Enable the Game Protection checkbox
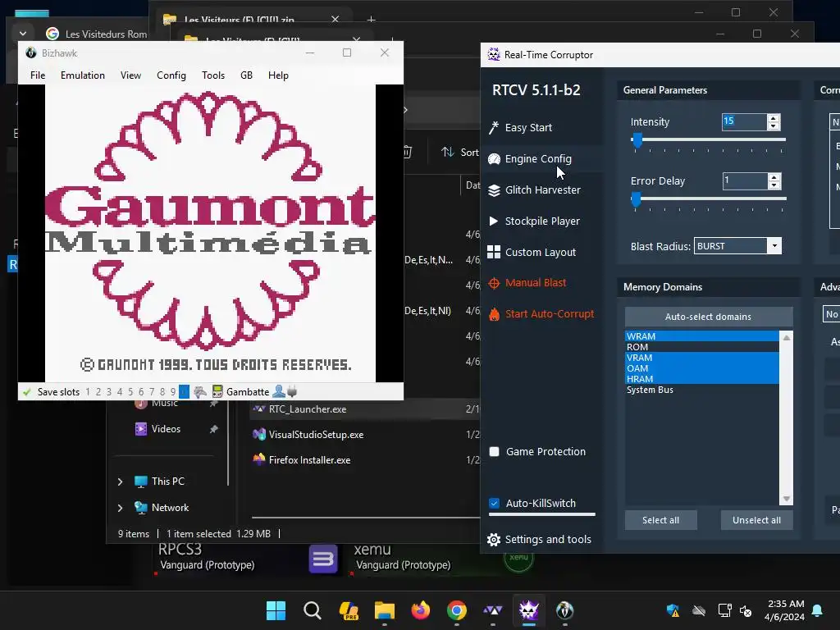Screen dimensions: 840x630 tap(495, 452)
